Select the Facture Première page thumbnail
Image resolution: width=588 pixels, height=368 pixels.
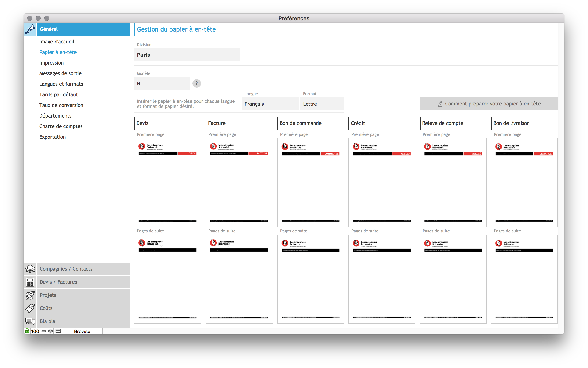(239, 182)
